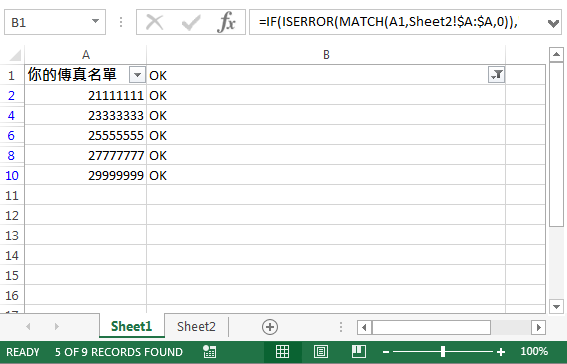Screen dimensions: 567x364
Task: Select row 6 header
Action: point(12,135)
